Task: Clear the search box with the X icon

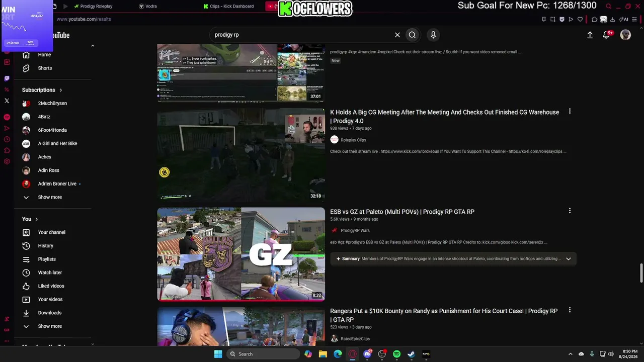Action: [x=397, y=35]
